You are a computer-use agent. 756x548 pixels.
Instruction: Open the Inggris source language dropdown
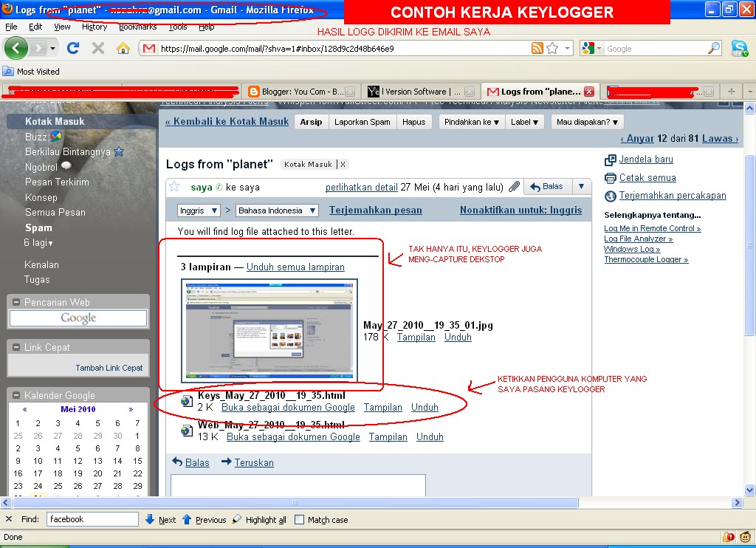click(199, 210)
